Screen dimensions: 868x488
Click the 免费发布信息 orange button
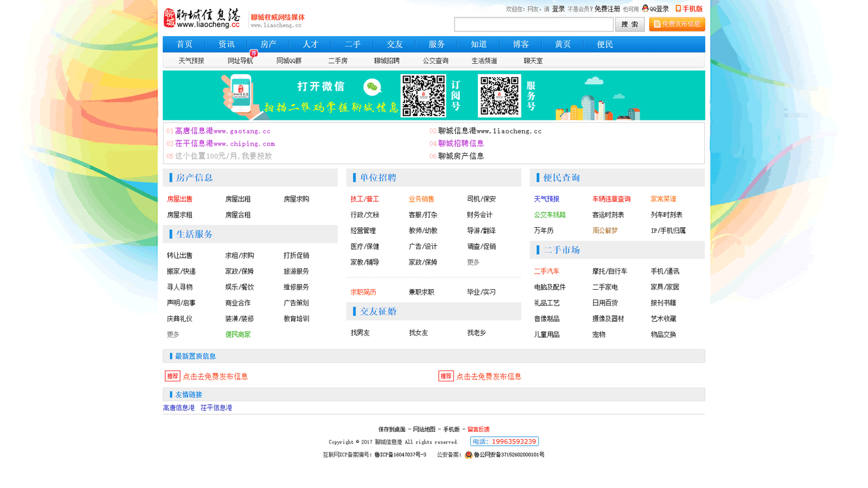tap(677, 24)
